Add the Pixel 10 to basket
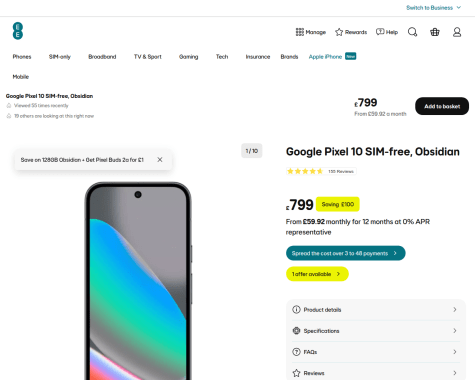 coord(442,106)
